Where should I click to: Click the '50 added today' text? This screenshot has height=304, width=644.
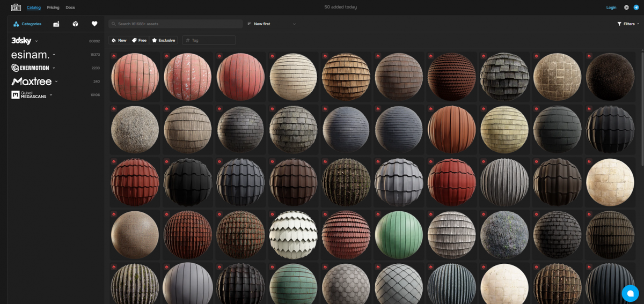[340, 7]
